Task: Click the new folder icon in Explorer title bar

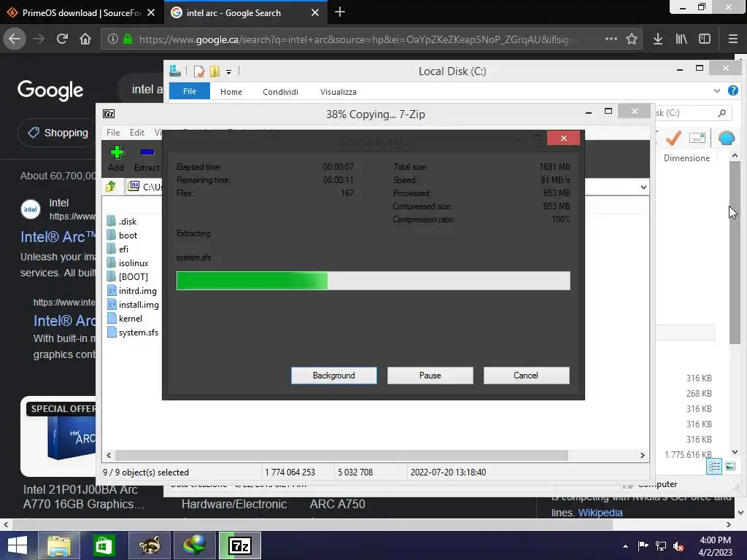Action: pyautogui.click(x=215, y=71)
